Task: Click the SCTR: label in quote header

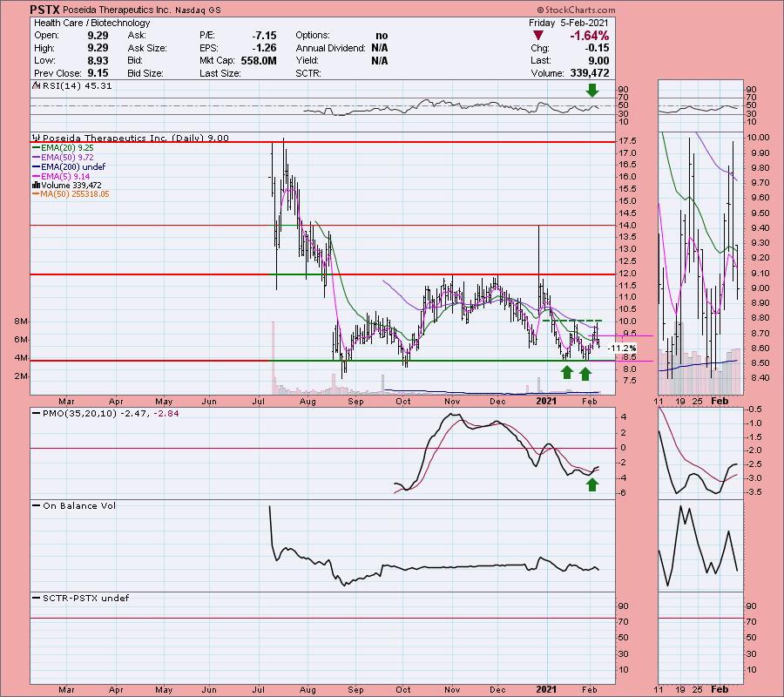Action: click(308, 73)
